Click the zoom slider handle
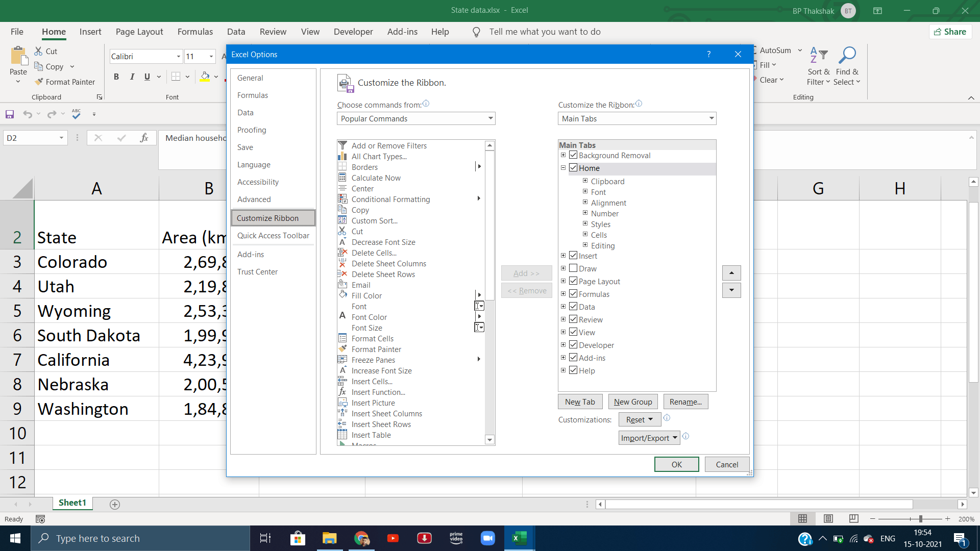The image size is (980, 551). pyautogui.click(x=920, y=519)
